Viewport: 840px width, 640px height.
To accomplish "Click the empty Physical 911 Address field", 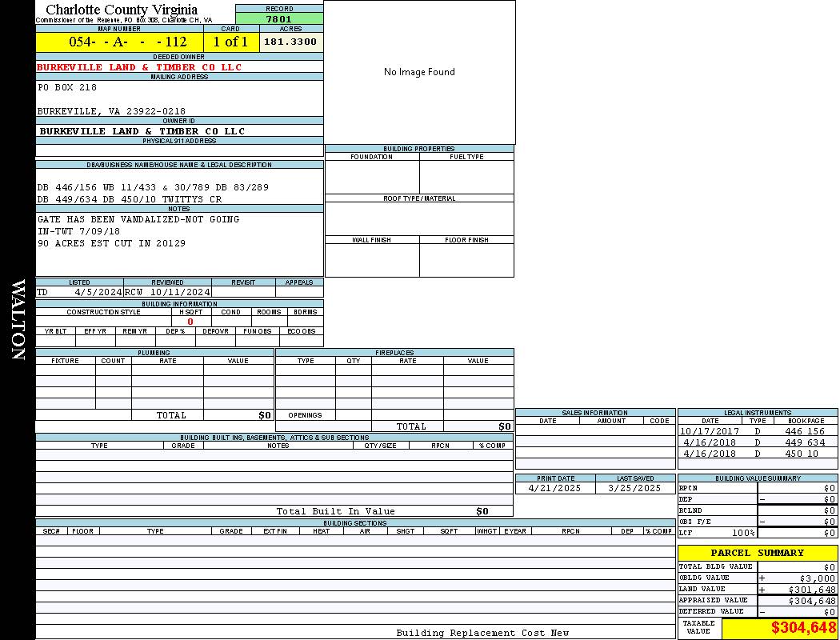I will 179,150.
